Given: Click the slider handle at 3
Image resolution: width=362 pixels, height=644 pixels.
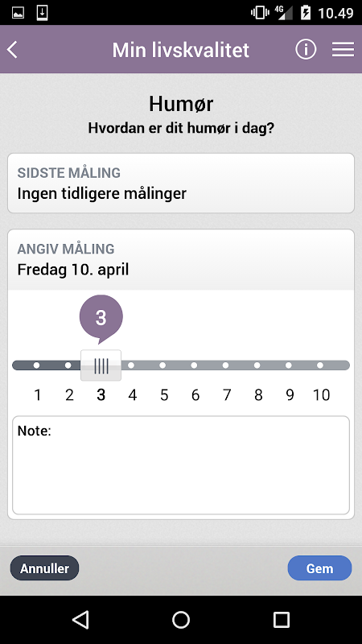Looking at the screenshot, I should [x=101, y=365].
